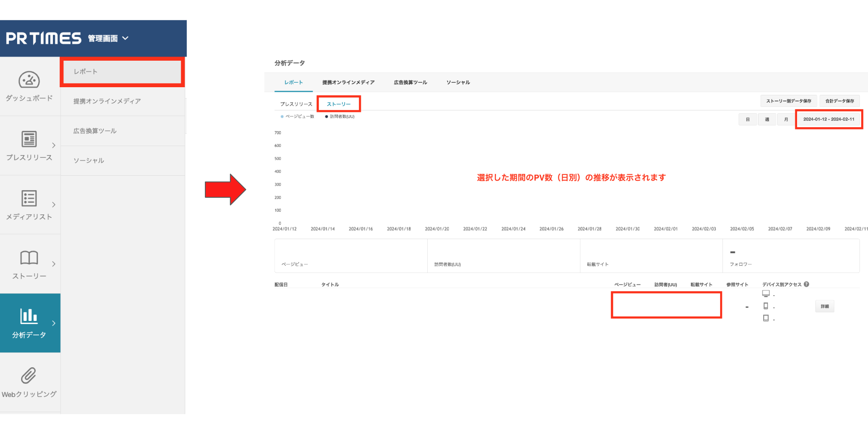The image size is (868, 427).
Task: Switch chart granularity to 週
Action: (x=767, y=120)
